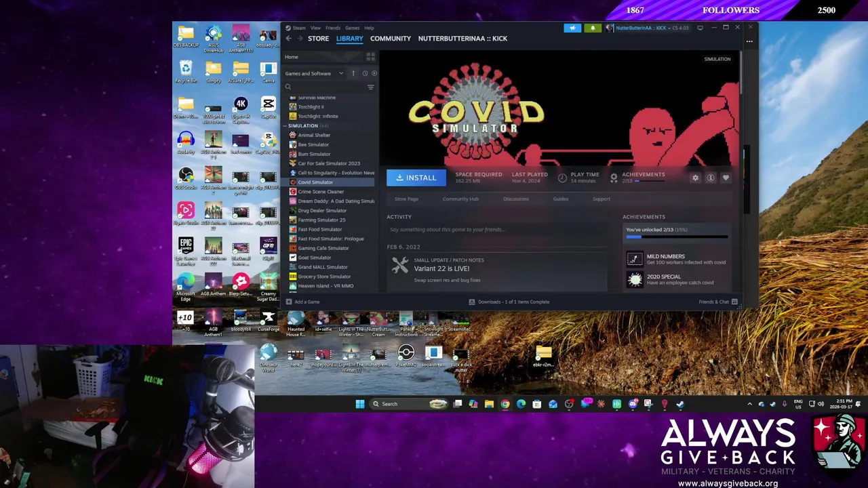868x488 pixels.
Task: Add Covid Simulator to favorites heart
Action: point(726,178)
